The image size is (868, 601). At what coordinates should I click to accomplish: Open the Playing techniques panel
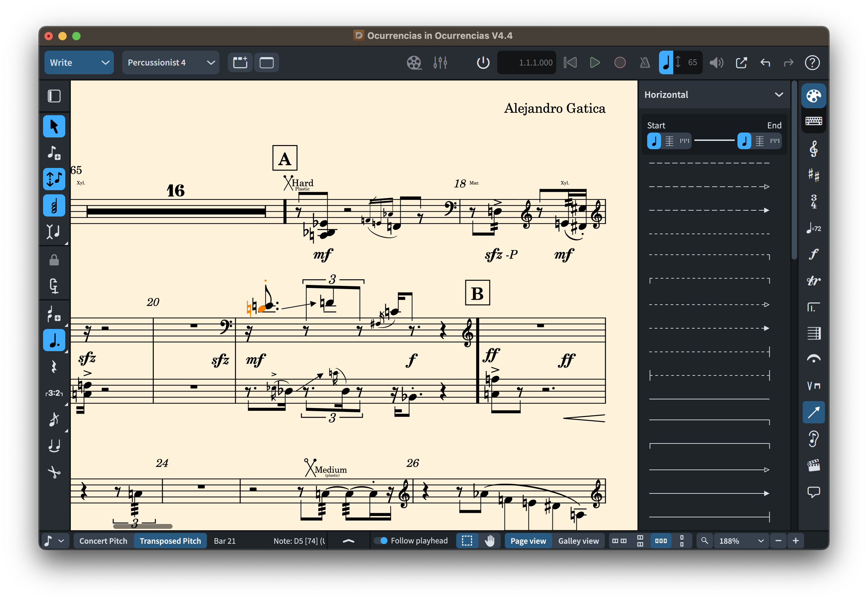coord(813,386)
